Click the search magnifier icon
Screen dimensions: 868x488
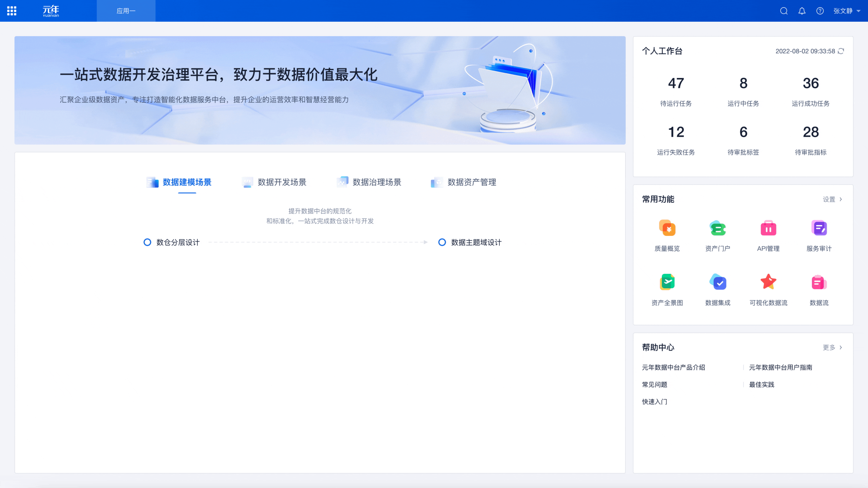coord(784,11)
